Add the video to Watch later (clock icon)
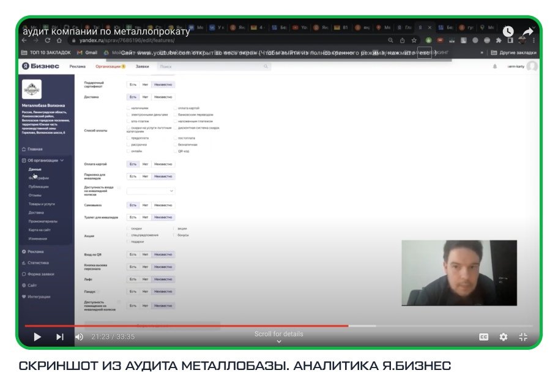558x392 pixels. click(508, 31)
